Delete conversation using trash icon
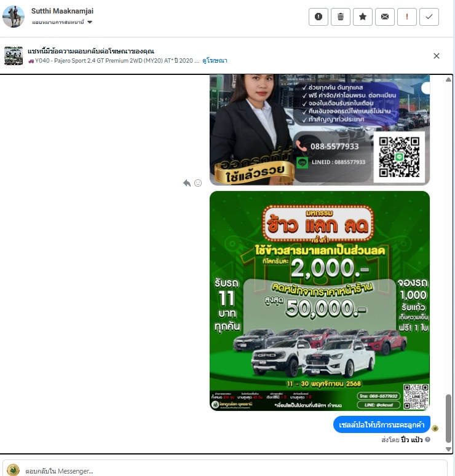Image resolution: width=455 pixels, height=476 pixels. [341, 17]
